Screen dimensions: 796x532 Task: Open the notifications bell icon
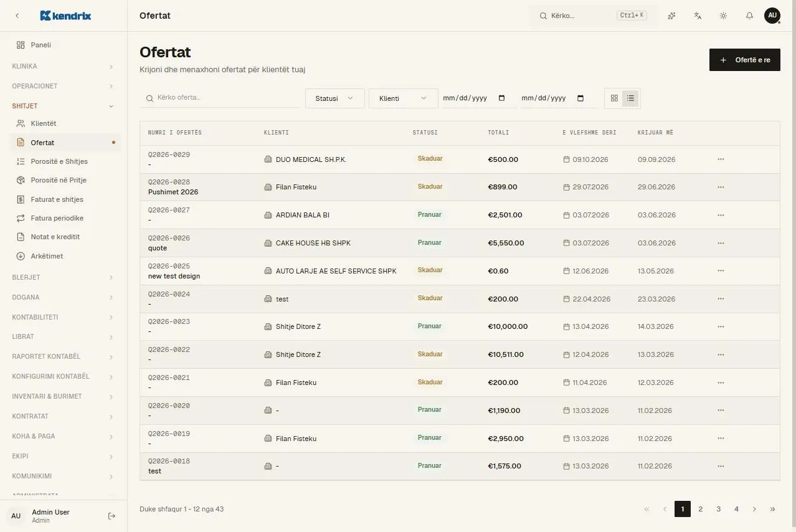[x=749, y=16]
